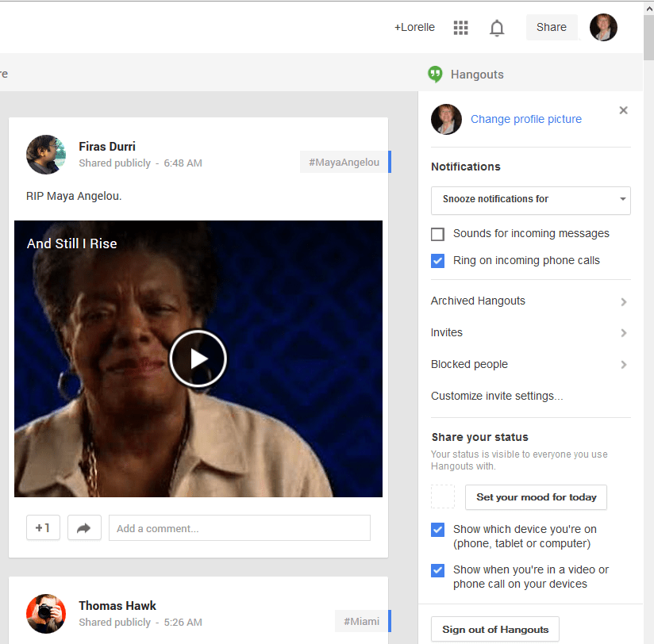
Task: Click the green Hangouts quote icon
Action: (435, 74)
